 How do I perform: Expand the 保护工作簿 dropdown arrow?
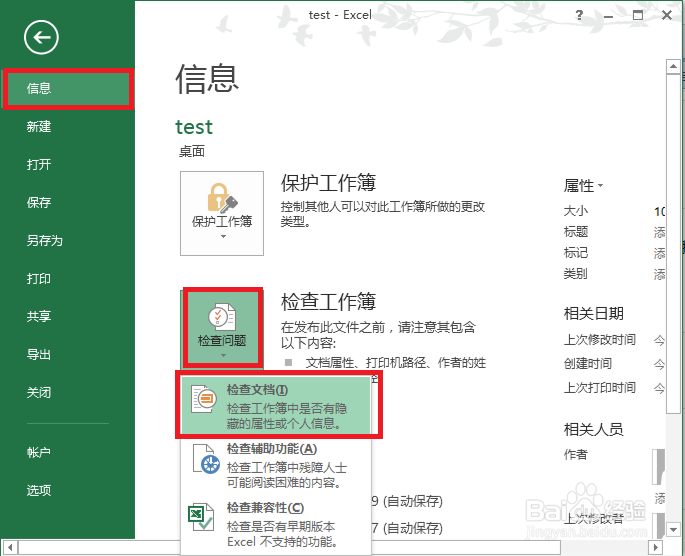[x=223, y=237]
